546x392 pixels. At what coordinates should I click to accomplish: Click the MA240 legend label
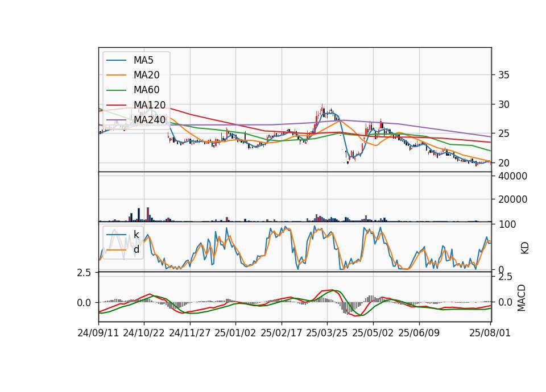click(x=150, y=120)
